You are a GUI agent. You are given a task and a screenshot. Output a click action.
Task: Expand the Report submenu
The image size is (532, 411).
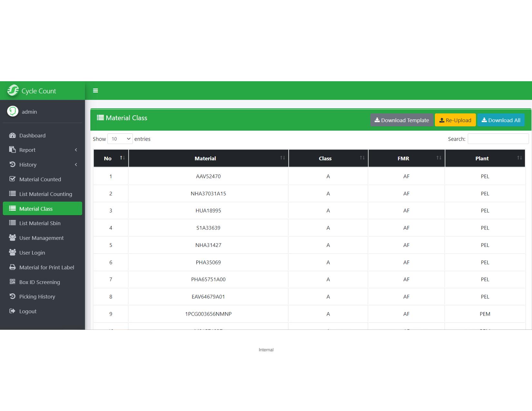coord(76,150)
